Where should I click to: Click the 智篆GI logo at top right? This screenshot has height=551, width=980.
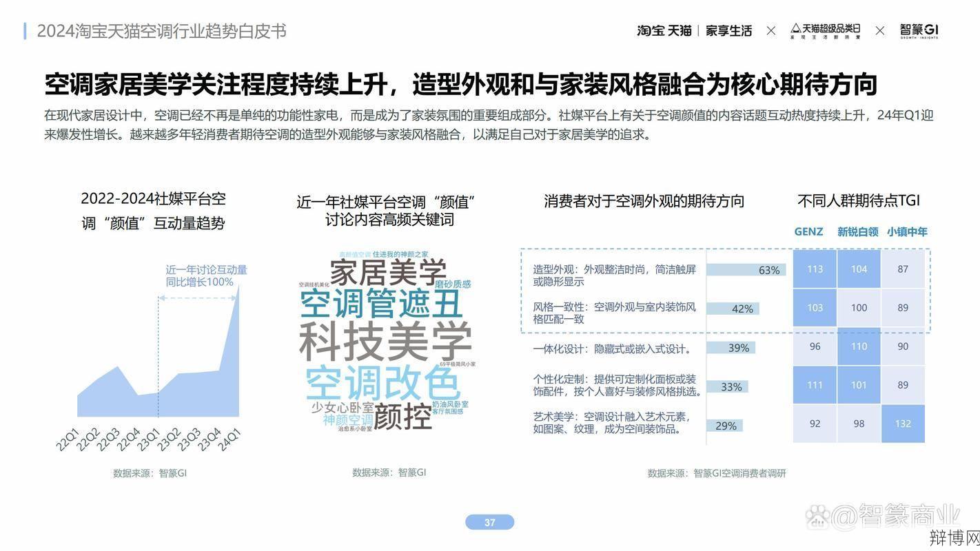pyautogui.click(x=919, y=31)
